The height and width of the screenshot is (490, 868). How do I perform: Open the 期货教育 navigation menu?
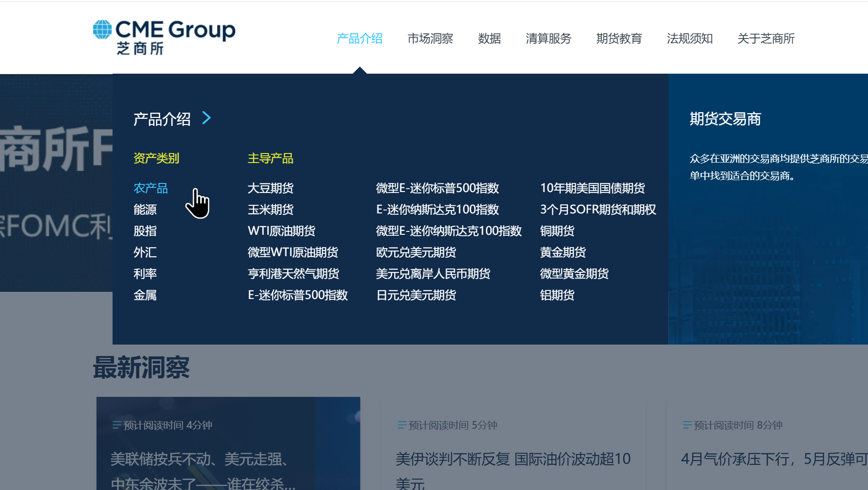tap(619, 38)
